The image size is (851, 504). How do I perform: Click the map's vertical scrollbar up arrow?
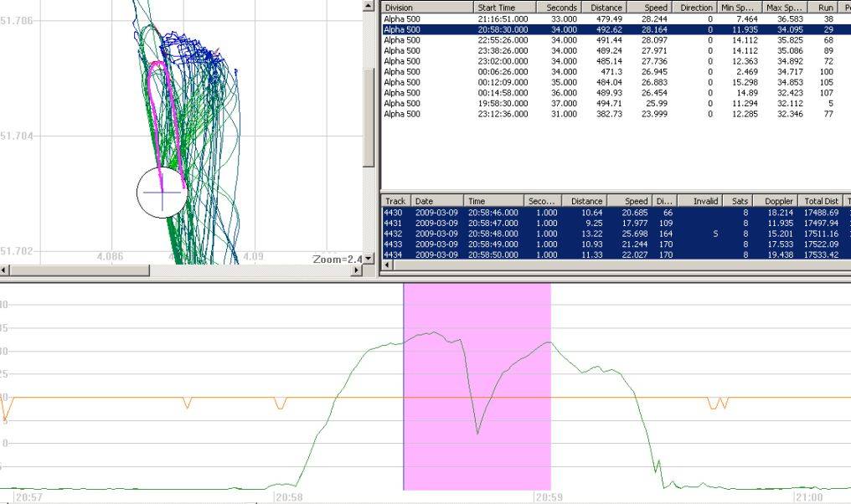pyautogui.click(x=369, y=6)
